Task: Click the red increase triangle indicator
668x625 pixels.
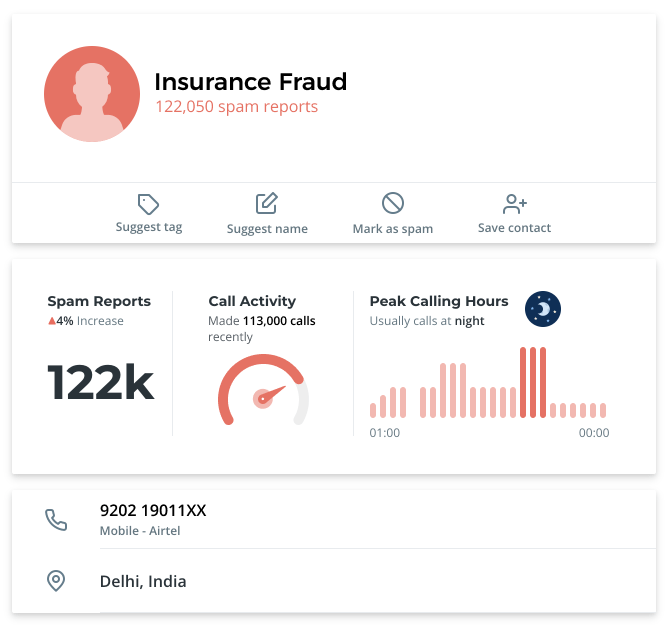Action: pyautogui.click(x=52, y=321)
